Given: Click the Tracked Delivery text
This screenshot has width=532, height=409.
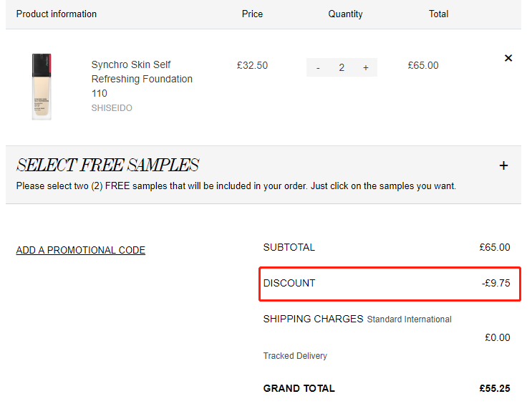Looking at the screenshot, I should click(x=295, y=356).
